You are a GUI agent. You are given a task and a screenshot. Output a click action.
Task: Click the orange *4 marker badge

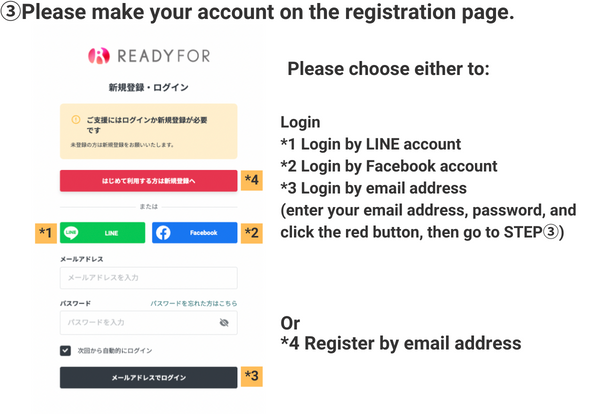tap(252, 180)
